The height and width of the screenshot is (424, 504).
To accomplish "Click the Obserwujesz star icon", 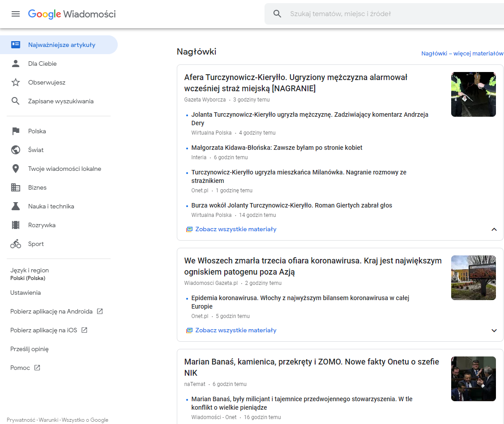I will tap(15, 82).
